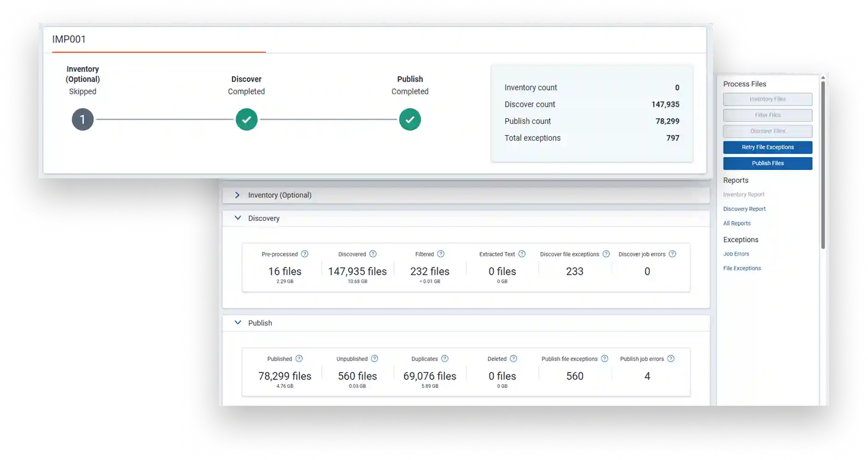The height and width of the screenshot is (460, 868).
Task: Select the Inventory step circle numbered 1
Action: (83, 119)
